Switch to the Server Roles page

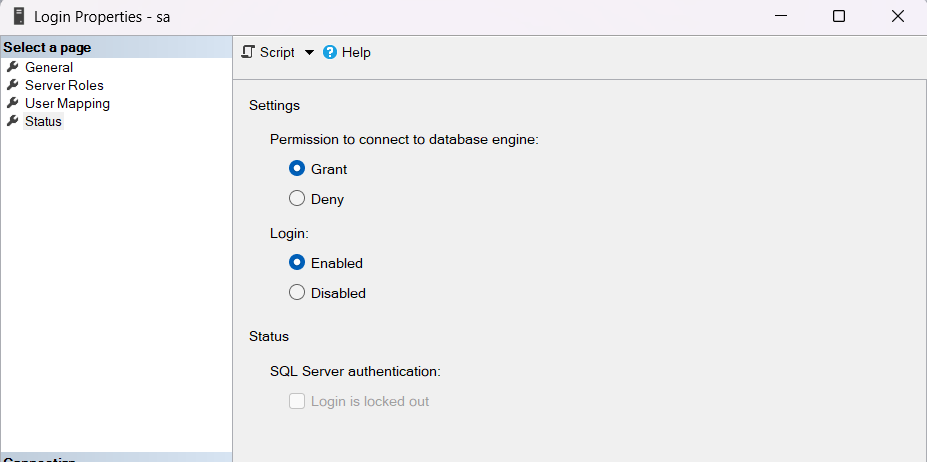pyautogui.click(x=64, y=85)
